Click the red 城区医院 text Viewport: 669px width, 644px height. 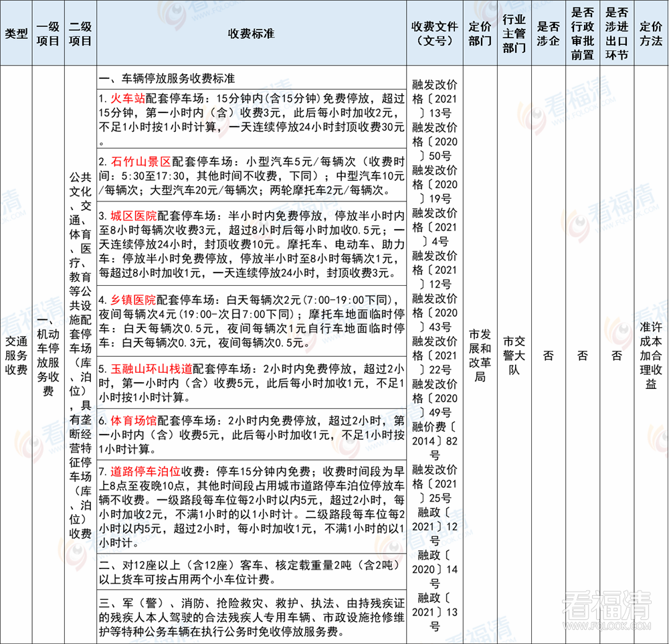click(x=134, y=216)
